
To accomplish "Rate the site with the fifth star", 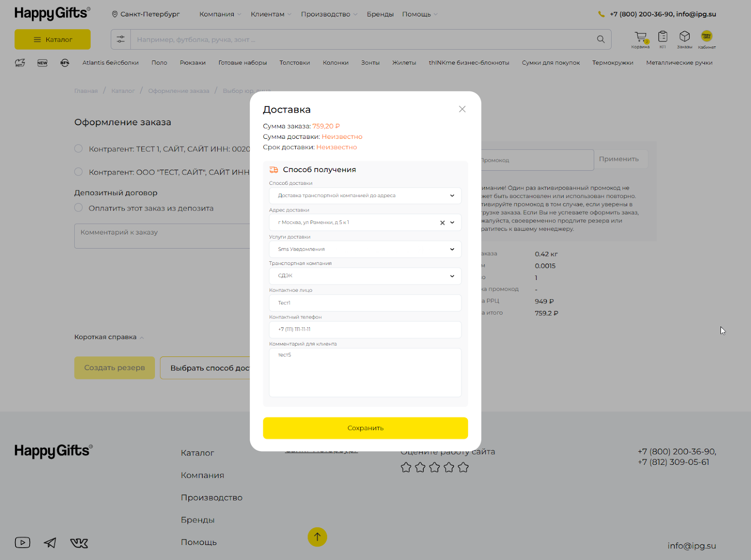I will tap(463, 467).
